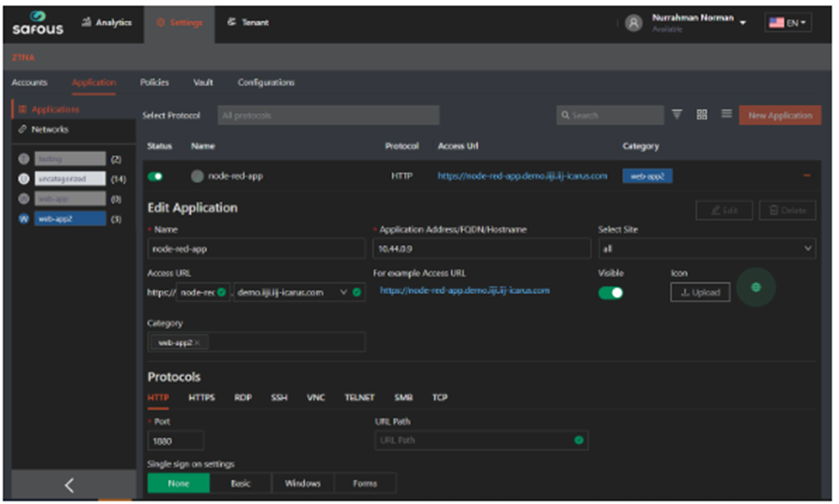The width and height of the screenshot is (839, 504).
Task: Toggle the Visible switch
Action: [611, 293]
